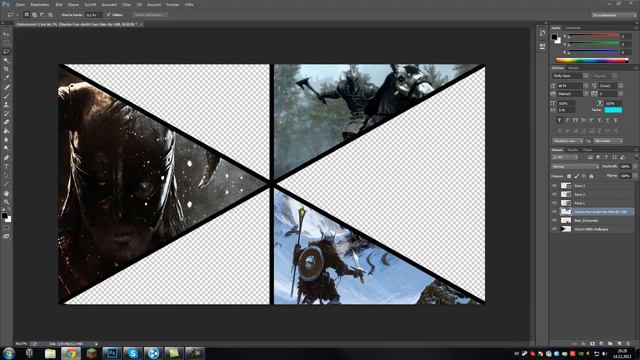This screenshot has height=360, width=640.
Task: Select the Dodge tool
Action: (x=6, y=149)
